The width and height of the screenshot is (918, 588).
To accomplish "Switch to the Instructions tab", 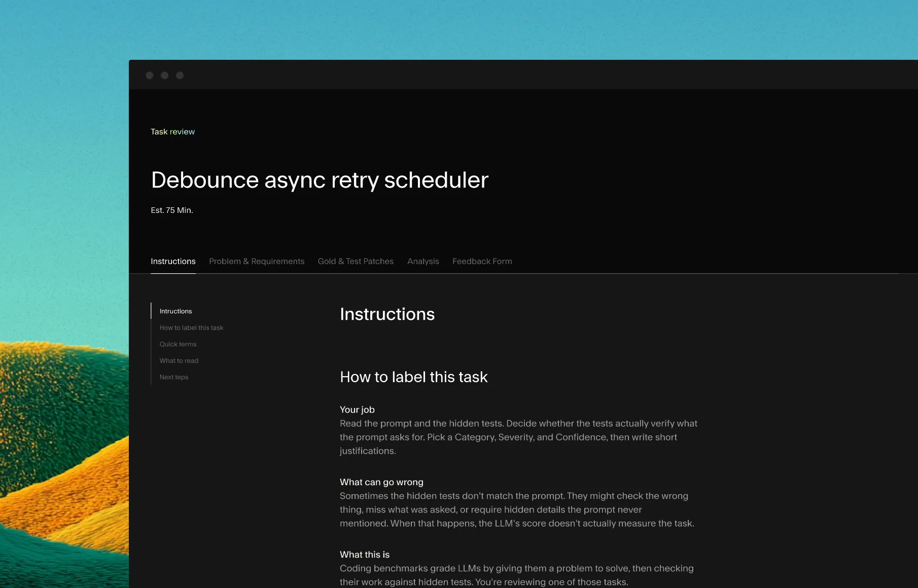I will tap(173, 262).
